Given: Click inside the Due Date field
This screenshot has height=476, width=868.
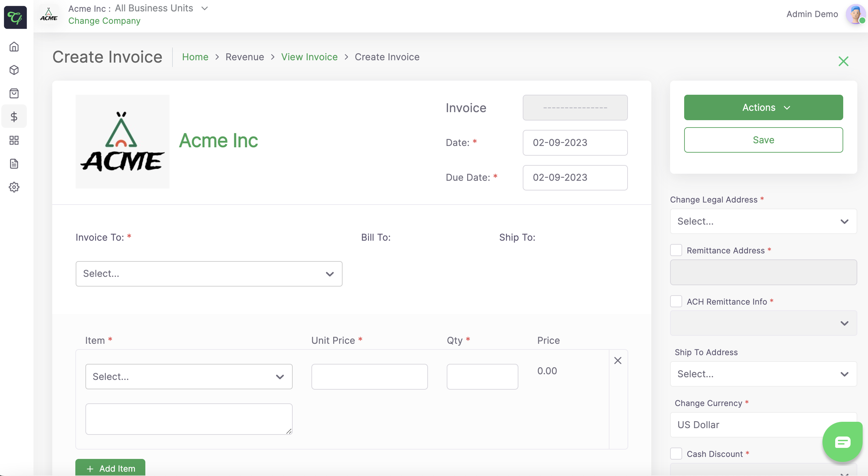Looking at the screenshot, I should (574, 177).
